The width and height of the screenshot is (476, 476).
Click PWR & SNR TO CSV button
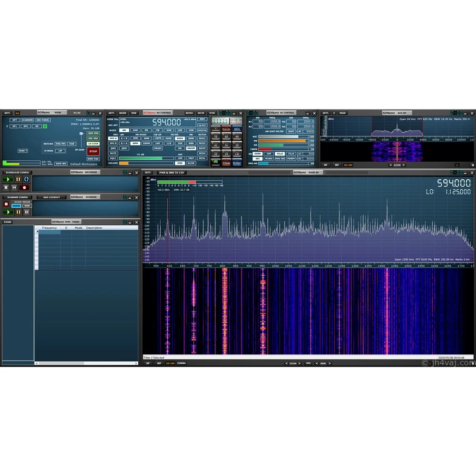172,173
